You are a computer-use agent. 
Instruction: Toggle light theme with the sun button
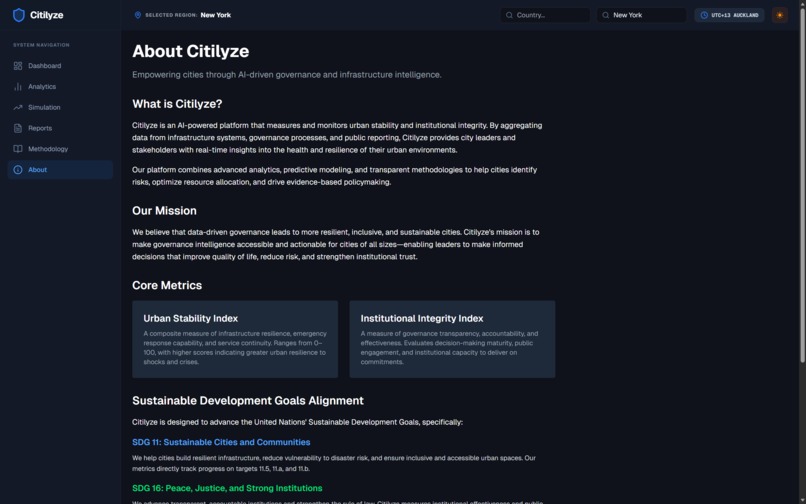point(780,15)
